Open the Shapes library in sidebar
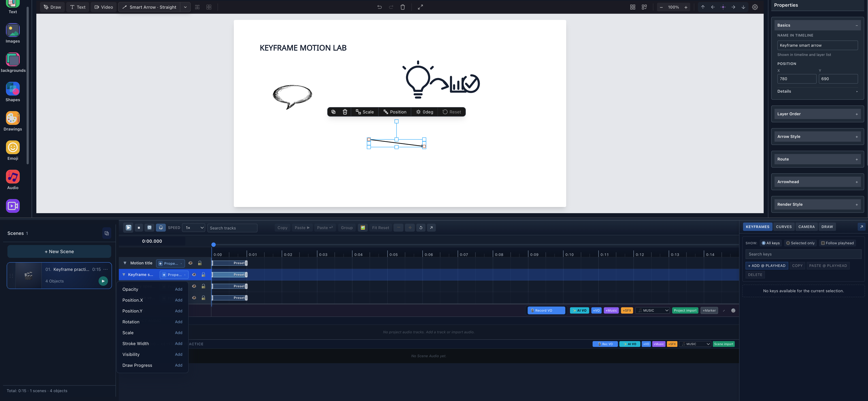Viewport: 868px width, 401px height. [x=13, y=92]
